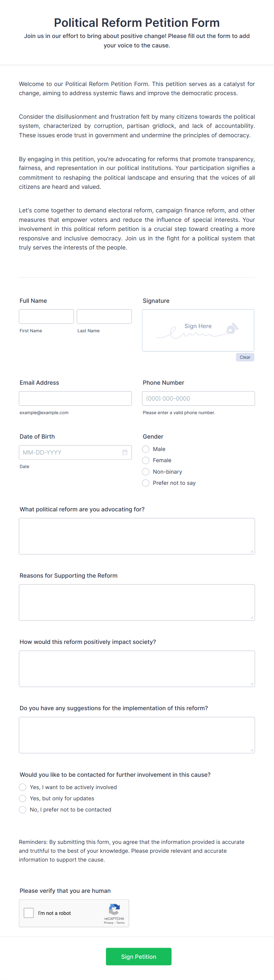
Task: Click the First Name input field
Action: [x=46, y=316]
